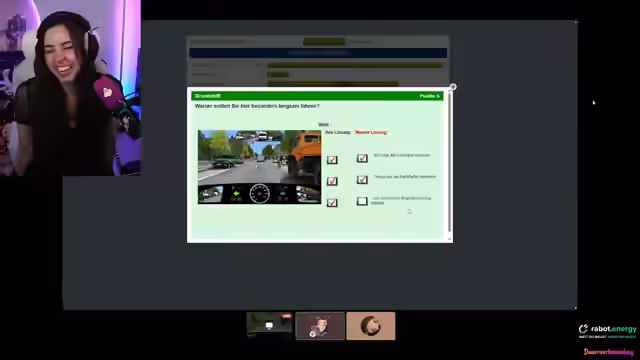The height and width of the screenshot is (360, 640).
Task: Click the unchecked Musterlösung checkbox, third answer
Action: click(362, 201)
